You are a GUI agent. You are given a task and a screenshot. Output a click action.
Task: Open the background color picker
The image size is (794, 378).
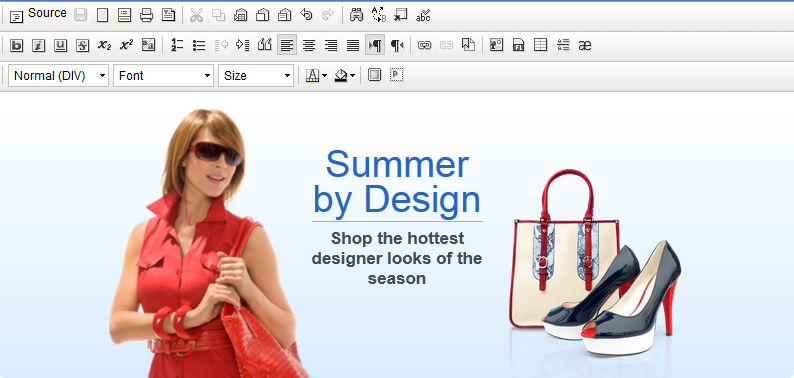click(x=345, y=75)
